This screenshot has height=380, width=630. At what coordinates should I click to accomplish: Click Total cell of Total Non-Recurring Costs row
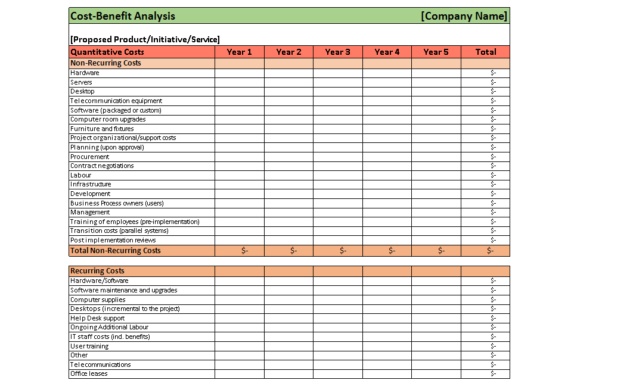click(486, 251)
